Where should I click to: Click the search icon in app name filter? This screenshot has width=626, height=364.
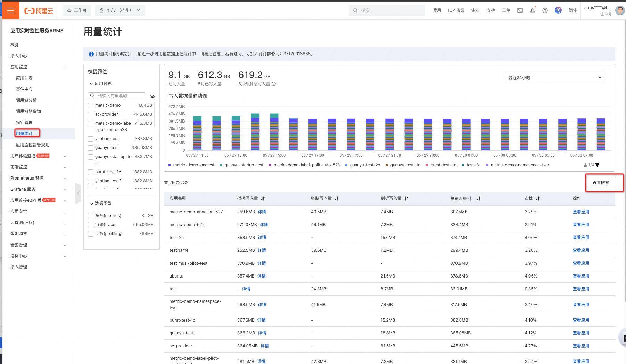click(x=92, y=96)
